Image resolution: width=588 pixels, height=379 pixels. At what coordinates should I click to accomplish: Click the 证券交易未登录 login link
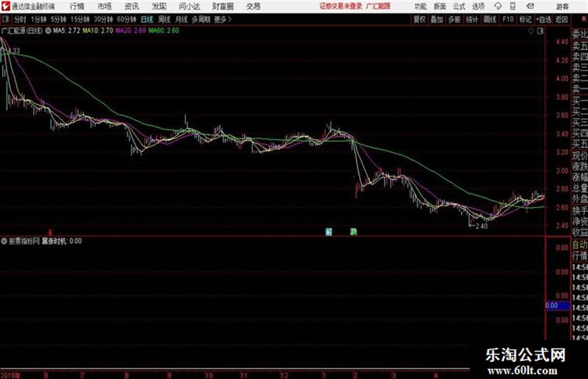point(341,6)
